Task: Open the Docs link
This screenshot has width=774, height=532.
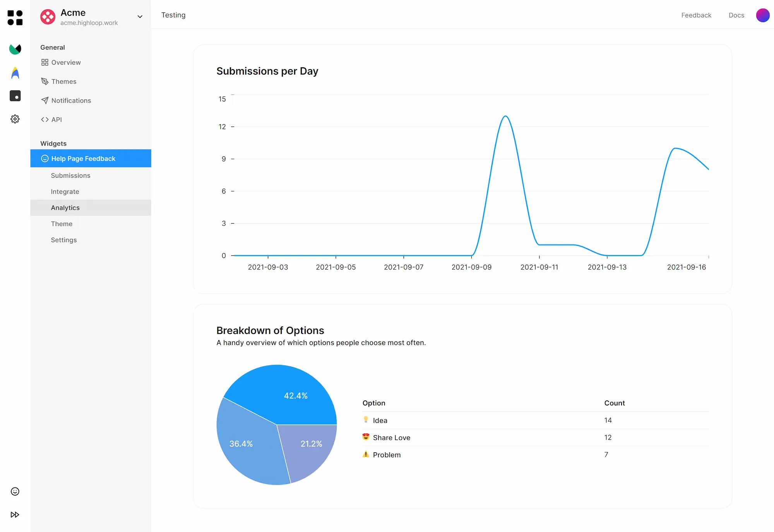Action: (736, 15)
